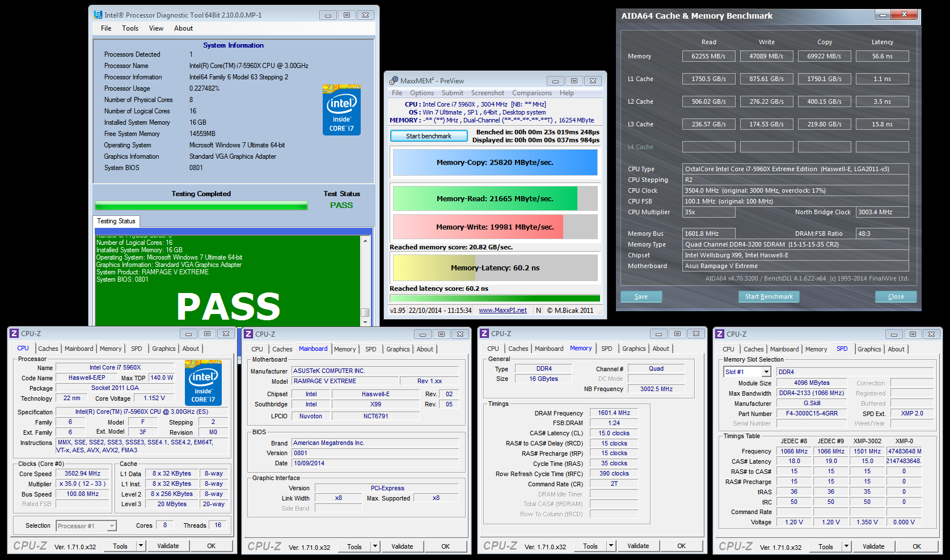Click Validate in CPU-Z CPU window

(168, 546)
